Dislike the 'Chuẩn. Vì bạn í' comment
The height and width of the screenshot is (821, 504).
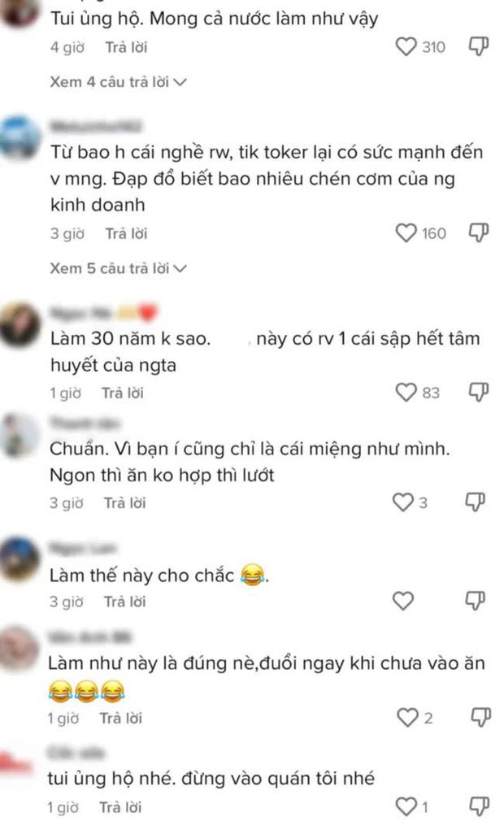coord(476,502)
